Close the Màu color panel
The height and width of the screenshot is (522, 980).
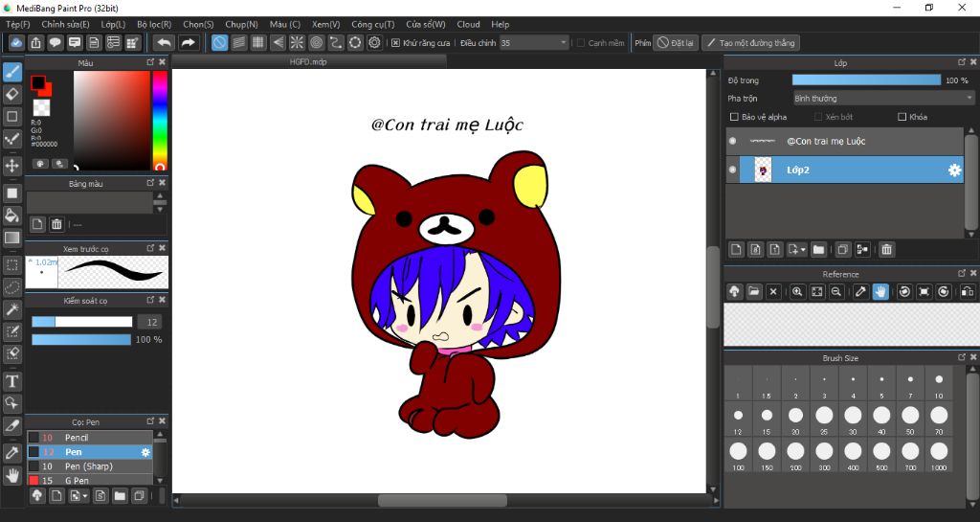coord(163,62)
